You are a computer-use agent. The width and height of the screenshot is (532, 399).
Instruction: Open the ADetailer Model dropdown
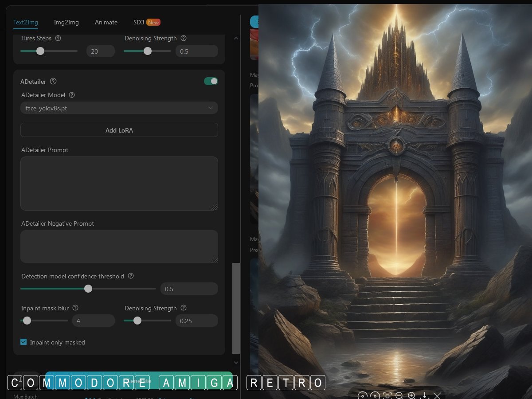point(119,108)
